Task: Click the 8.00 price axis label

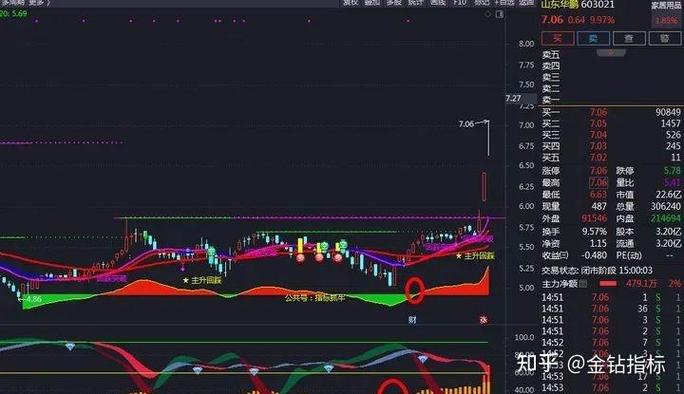Action: click(526, 44)
